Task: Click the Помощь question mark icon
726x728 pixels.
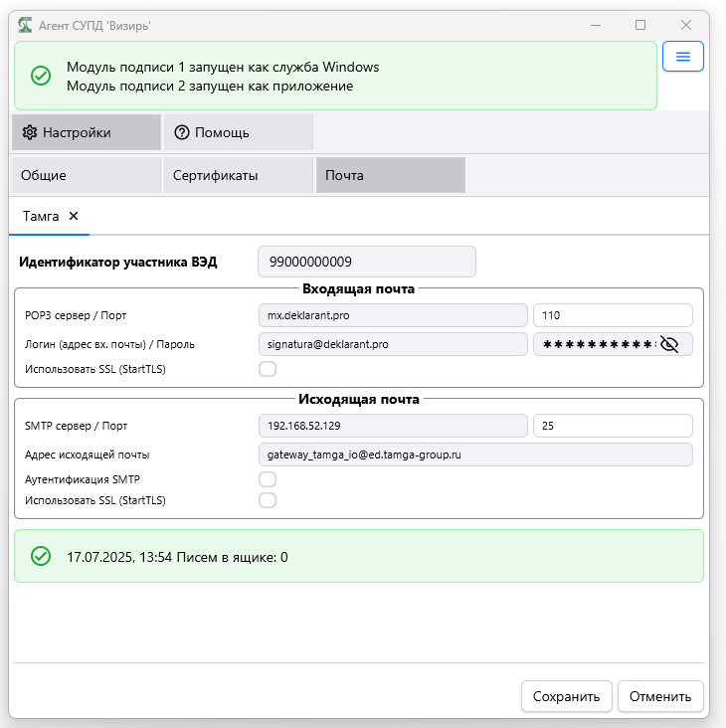Action: point(181,132)
